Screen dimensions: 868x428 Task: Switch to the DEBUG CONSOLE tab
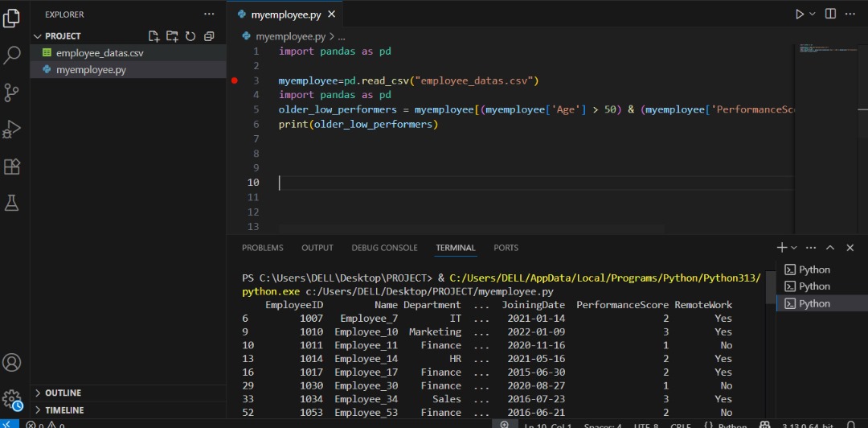(x=384, y=248)
